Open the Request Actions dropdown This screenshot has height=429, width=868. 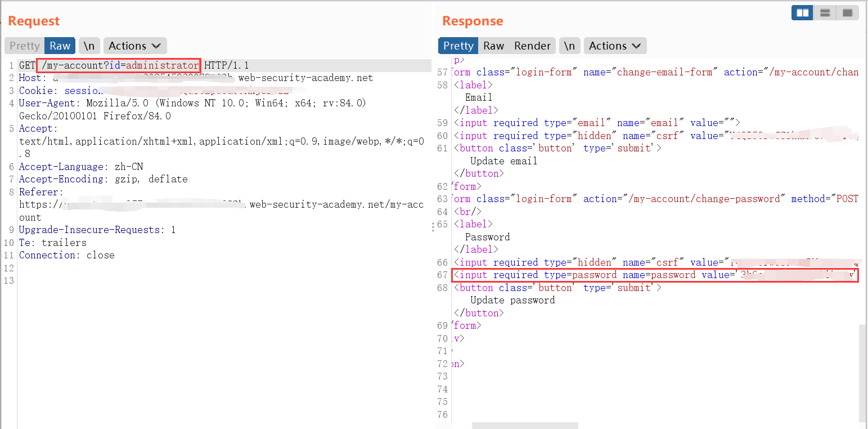tap(134, 46)
